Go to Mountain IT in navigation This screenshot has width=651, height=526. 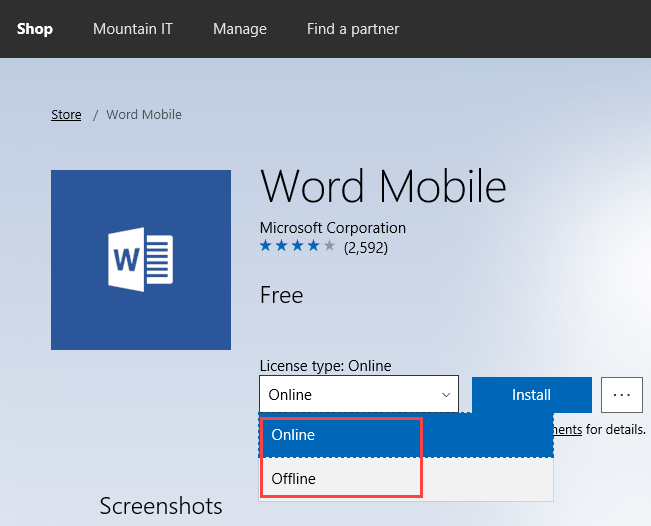pyautogui.click(x=133, y=29)
